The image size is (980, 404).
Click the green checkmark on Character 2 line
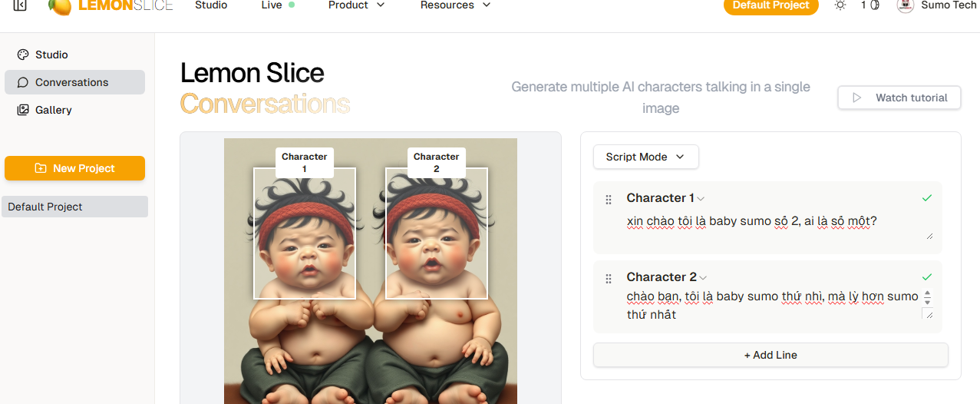point(927,277)
